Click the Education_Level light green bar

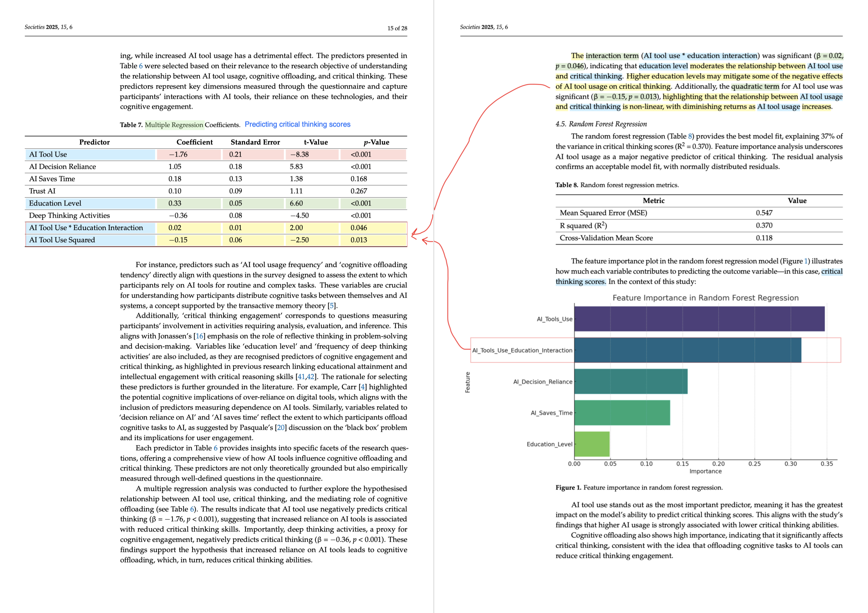[592, 445]
